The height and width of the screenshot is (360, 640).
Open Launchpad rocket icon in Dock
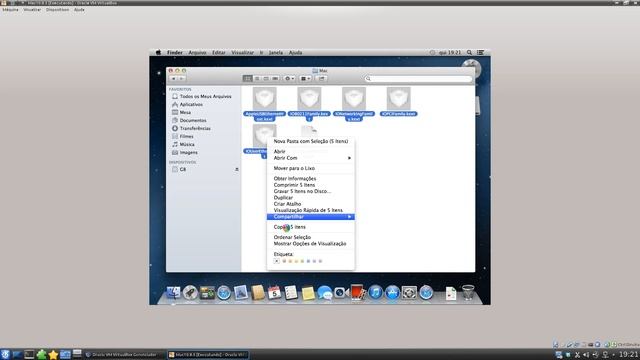(x=190, y=293)
